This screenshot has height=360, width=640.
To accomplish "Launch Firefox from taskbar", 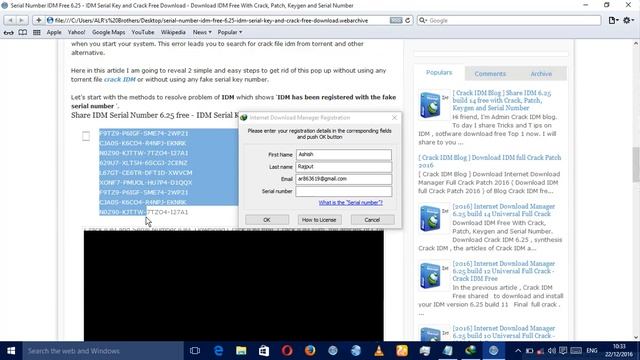I will tap(310, 351).
